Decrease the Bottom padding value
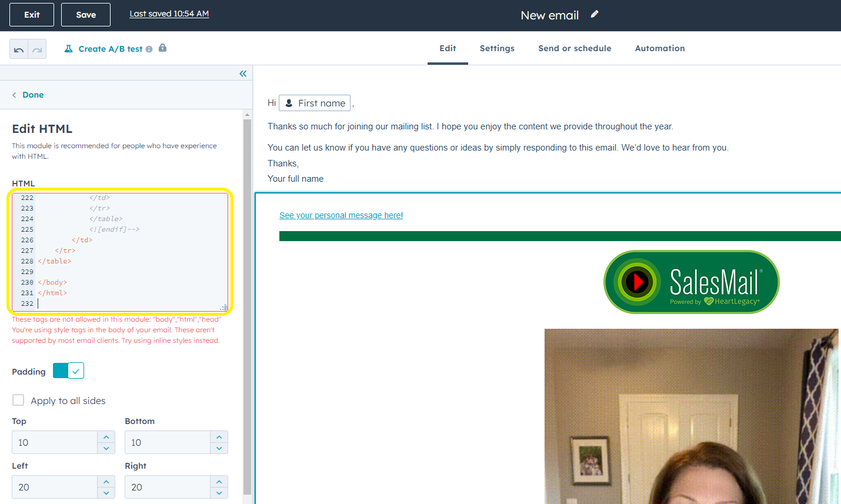Screen dimensions: 841x504 coord(219,448)
